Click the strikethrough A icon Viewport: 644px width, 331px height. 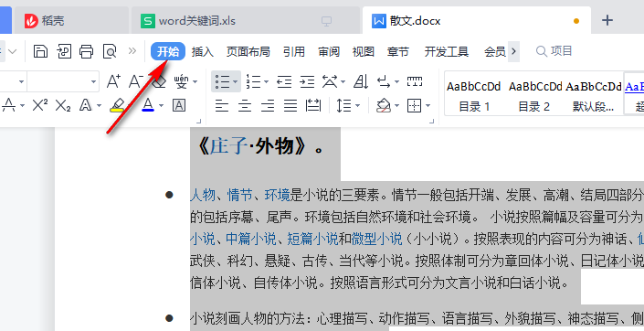(8, 106)
